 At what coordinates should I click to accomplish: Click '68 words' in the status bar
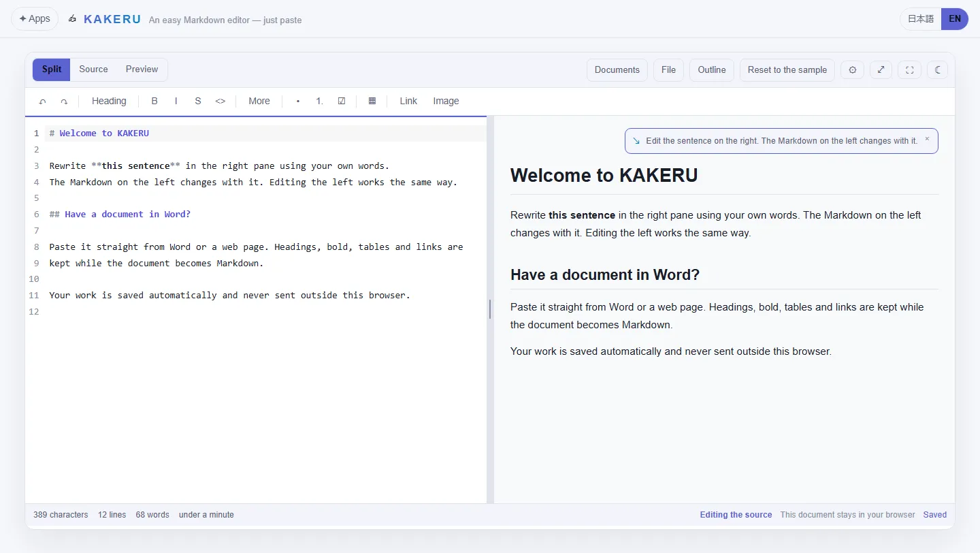152,515
